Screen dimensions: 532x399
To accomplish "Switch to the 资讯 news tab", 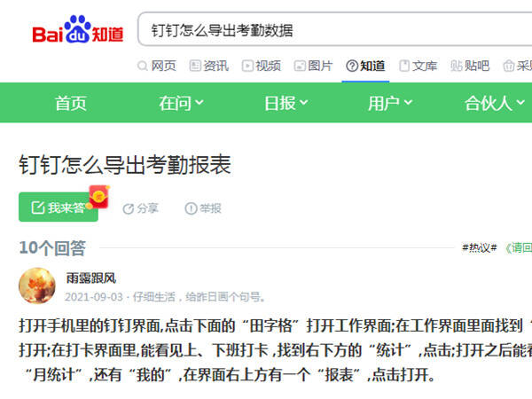I will (x=209, y=66).
